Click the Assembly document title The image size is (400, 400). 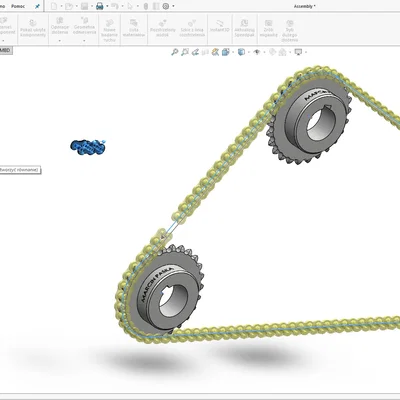tap(305, 6)
